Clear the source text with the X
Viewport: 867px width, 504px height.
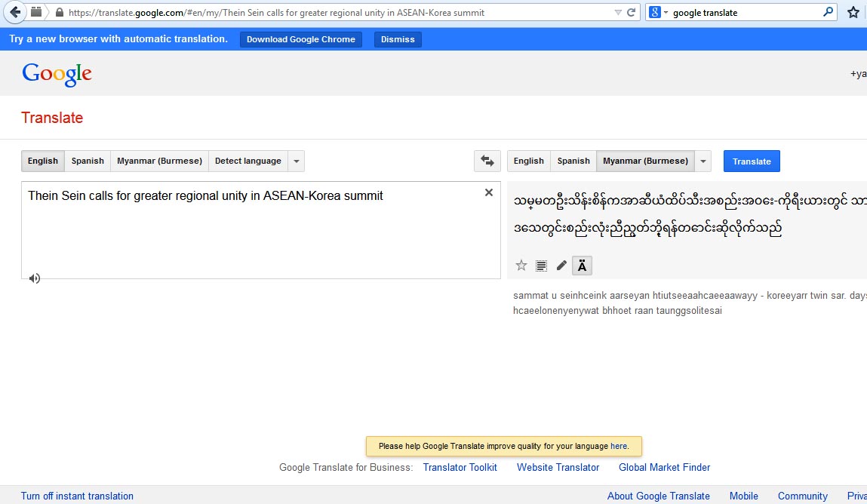tap(489, 192)
